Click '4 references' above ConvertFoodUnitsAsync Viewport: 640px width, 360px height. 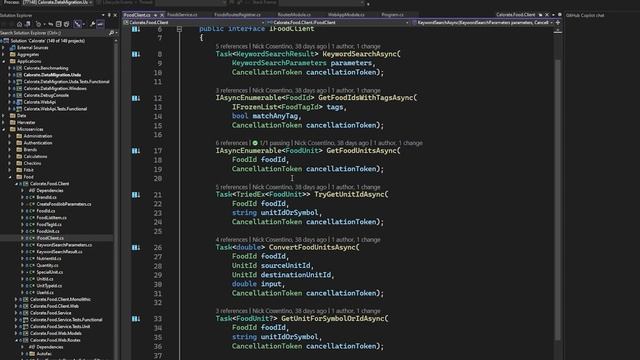(231, 240)
